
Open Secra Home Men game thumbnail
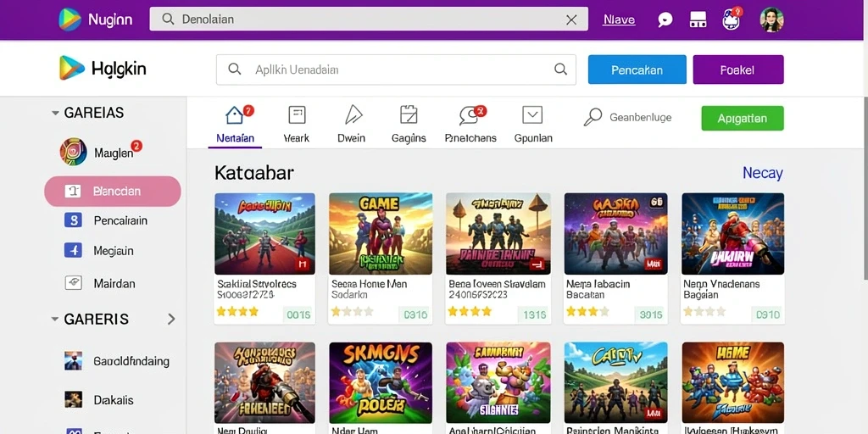point(381,234)
